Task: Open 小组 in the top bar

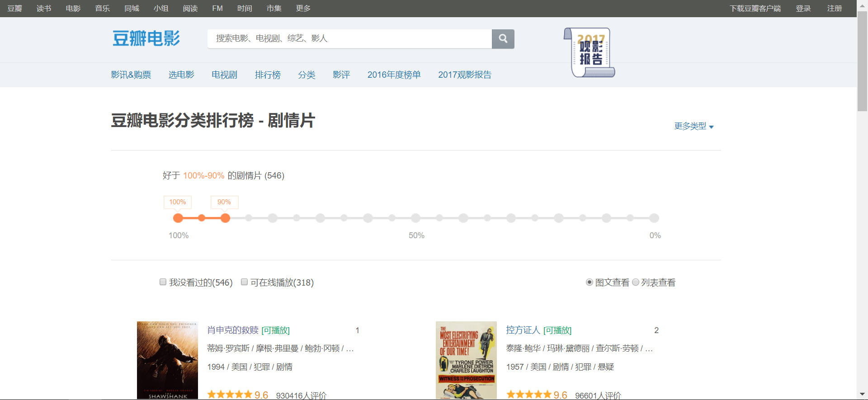Action: (161, 8)
